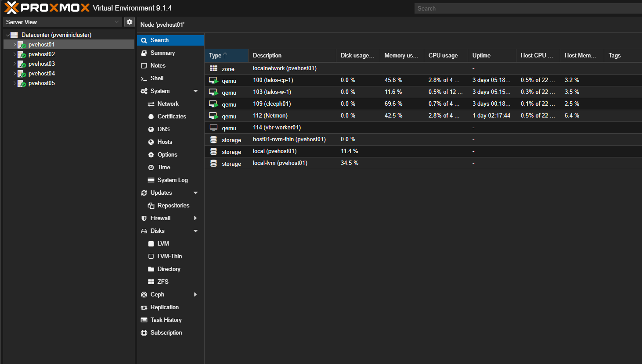Click the running VM icon for talos-cp-1
Image resolution: width=642 pixels, height=364 pixels.
tap(213, 80)
